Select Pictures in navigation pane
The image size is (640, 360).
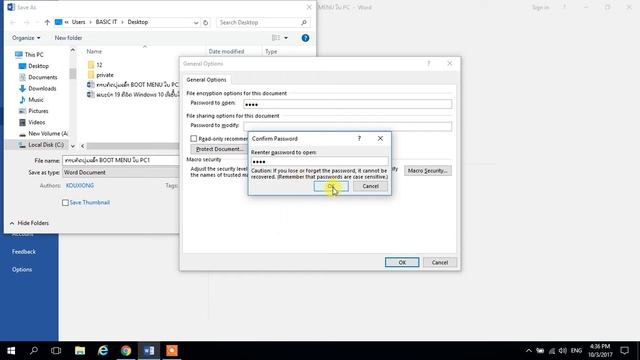34,111
